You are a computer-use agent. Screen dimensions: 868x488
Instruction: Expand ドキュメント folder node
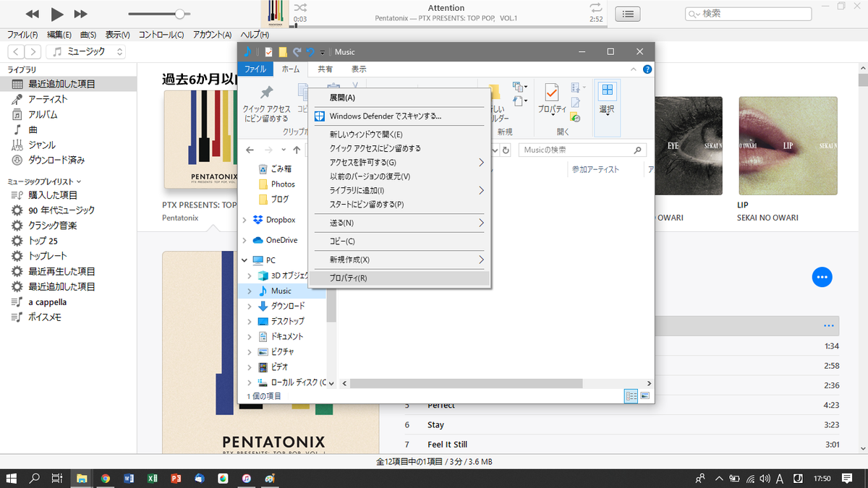point(250,336)
